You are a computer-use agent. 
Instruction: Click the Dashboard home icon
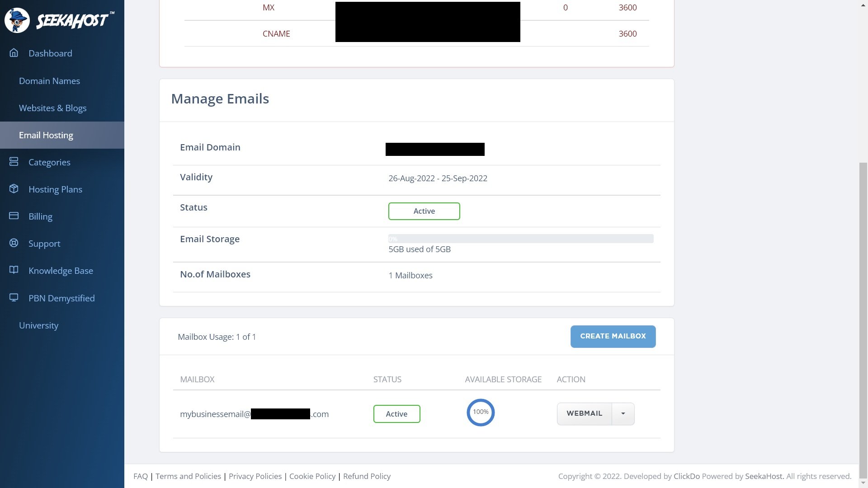pyautogui.click(x=14, y=53)
